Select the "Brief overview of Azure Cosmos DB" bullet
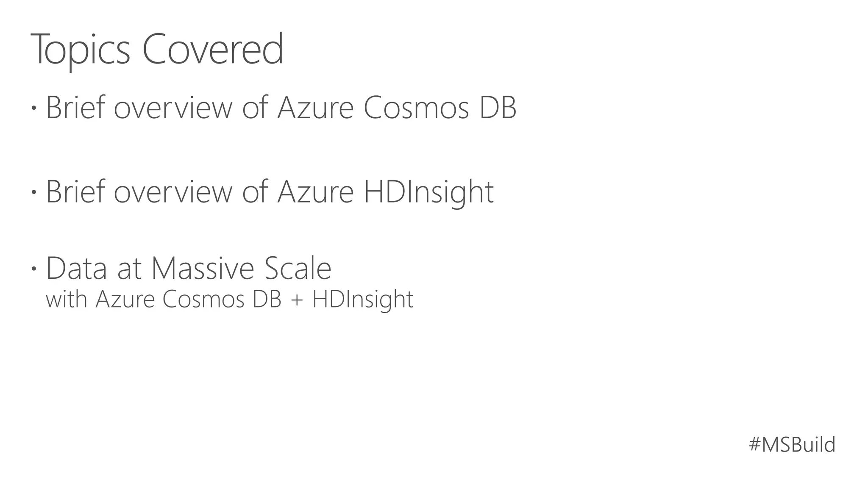 (281, 108)
